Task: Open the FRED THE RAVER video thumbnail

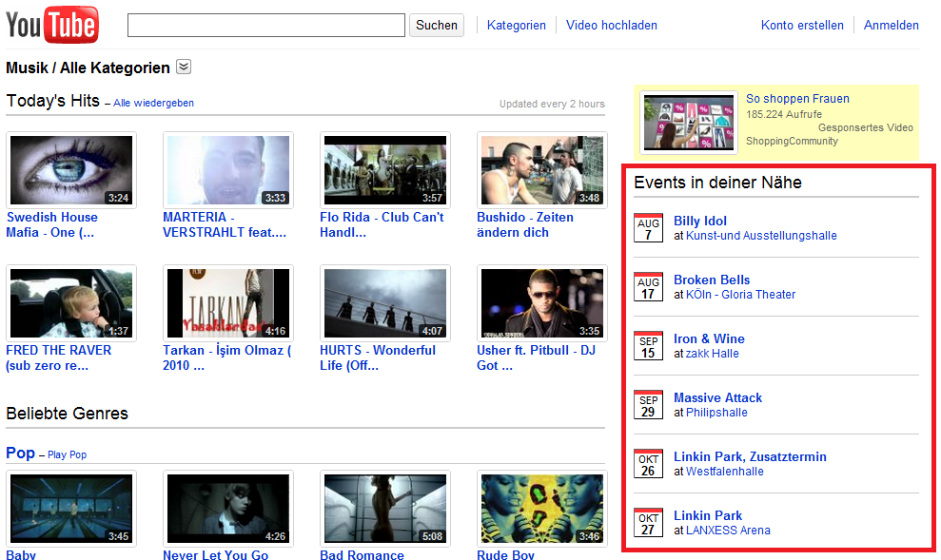Action: [x=71, y=303]
